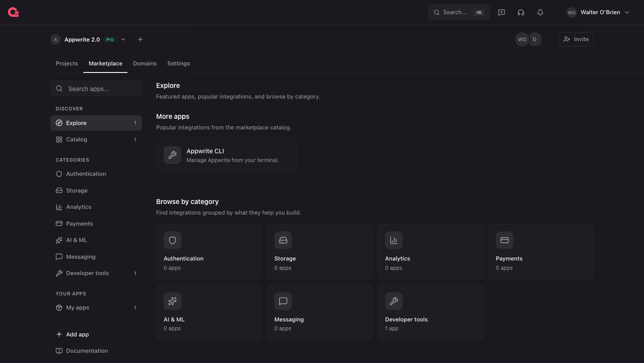Click the ⌘K shortcut badge in search
The image size is (644, 363).
click(479, 13)
